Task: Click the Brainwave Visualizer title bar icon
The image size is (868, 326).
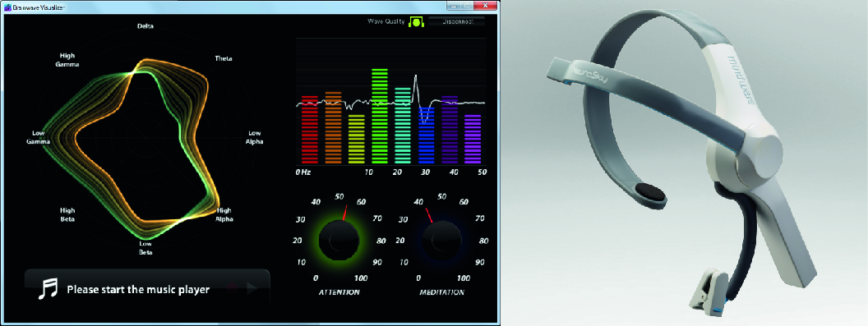Action: pyautogui.click(x=7, y=6)
